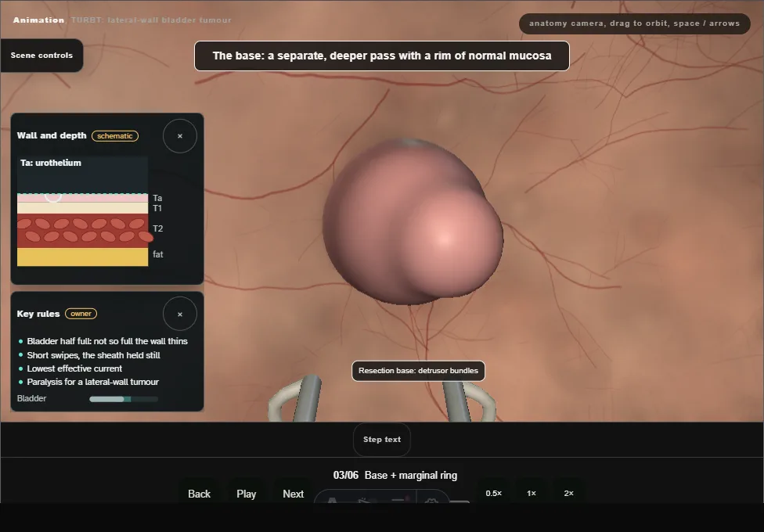
Task: Click the anatomy camera hint pill
Action: [634, 23]
